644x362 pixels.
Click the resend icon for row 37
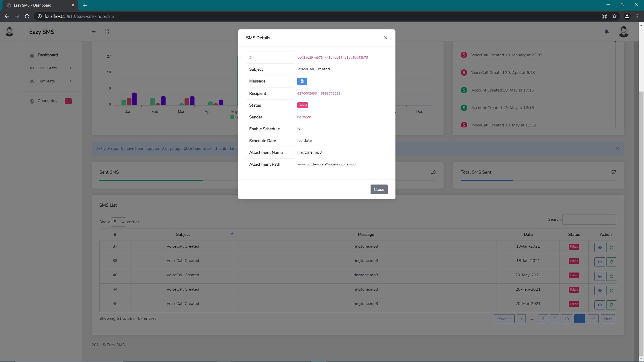tap(611, 248)
